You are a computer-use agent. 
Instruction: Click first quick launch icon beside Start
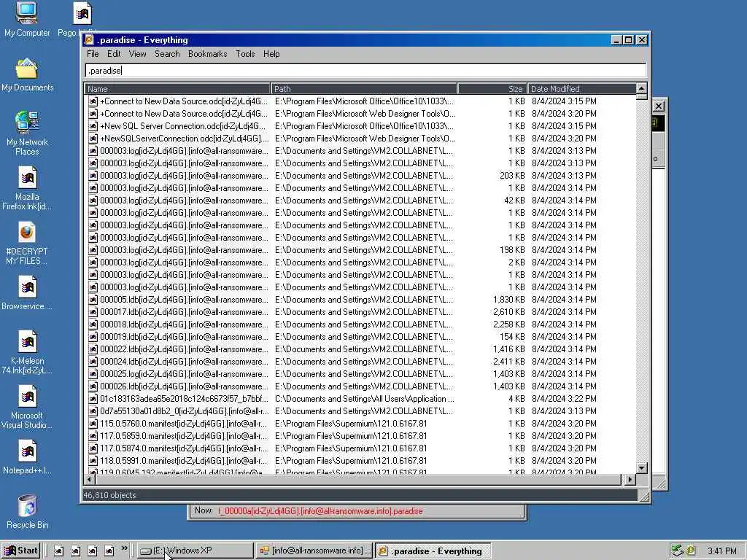58,551
